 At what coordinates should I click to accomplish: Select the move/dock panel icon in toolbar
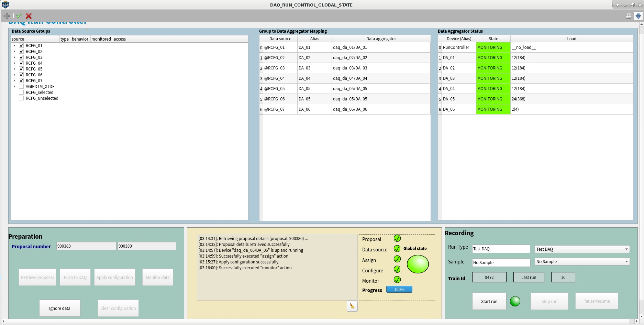(7, 16)
